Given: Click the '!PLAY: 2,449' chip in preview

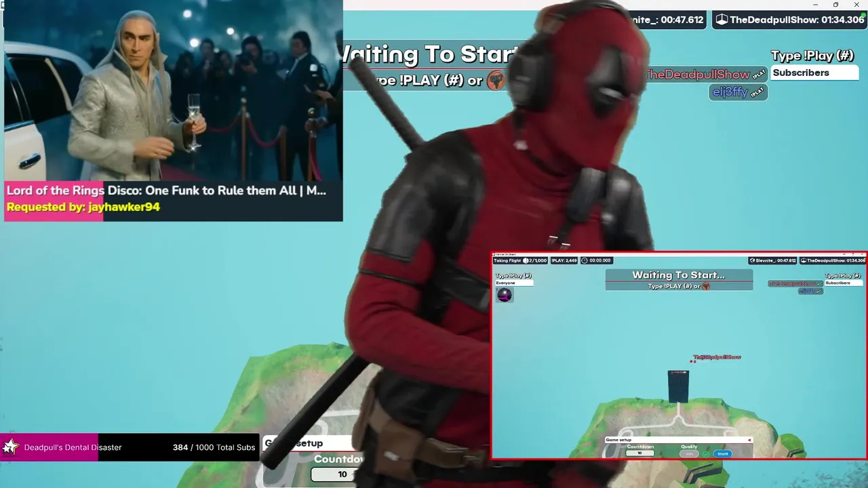Looking at the screenshot, I should [564, 260].
